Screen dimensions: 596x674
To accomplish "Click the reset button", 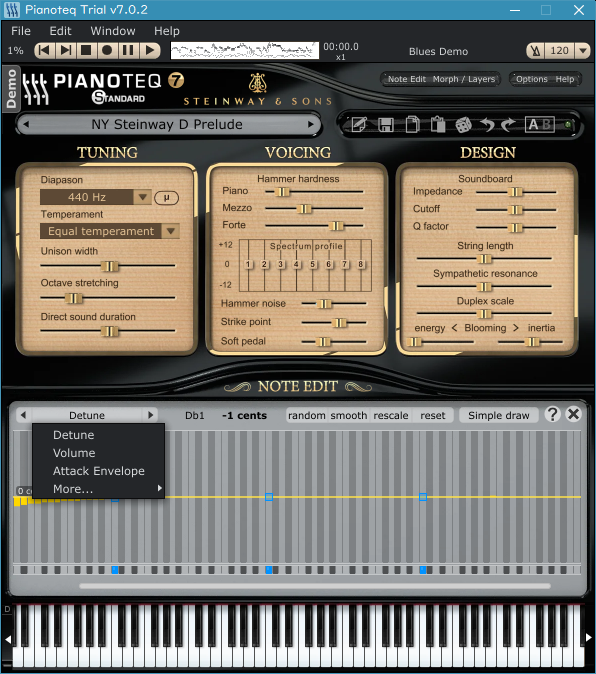I will [433, 416].
